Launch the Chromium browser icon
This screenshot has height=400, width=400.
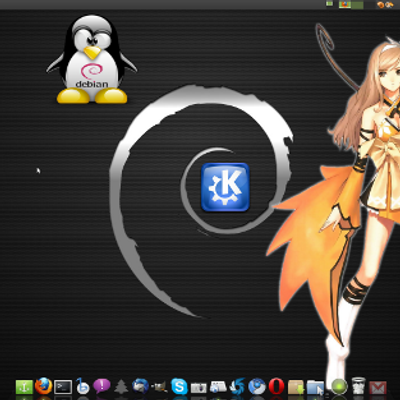(257, 387)
